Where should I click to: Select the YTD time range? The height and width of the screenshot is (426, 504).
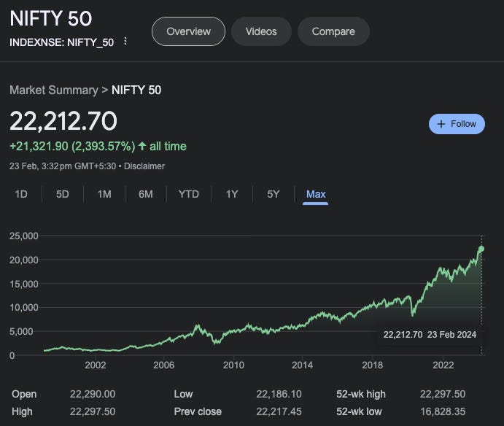point(189,194)
